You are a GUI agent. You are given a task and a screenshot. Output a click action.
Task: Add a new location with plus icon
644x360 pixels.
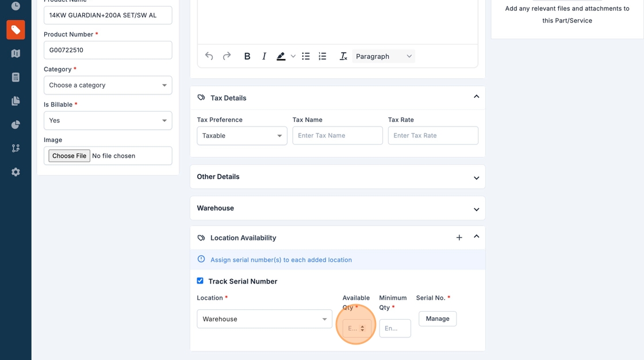coord(459,238)
